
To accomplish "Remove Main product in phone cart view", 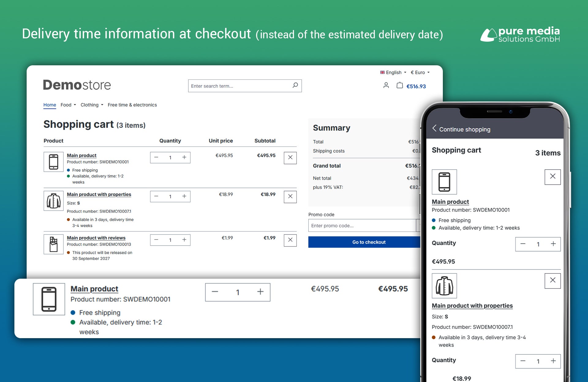I will click(553, 177).
